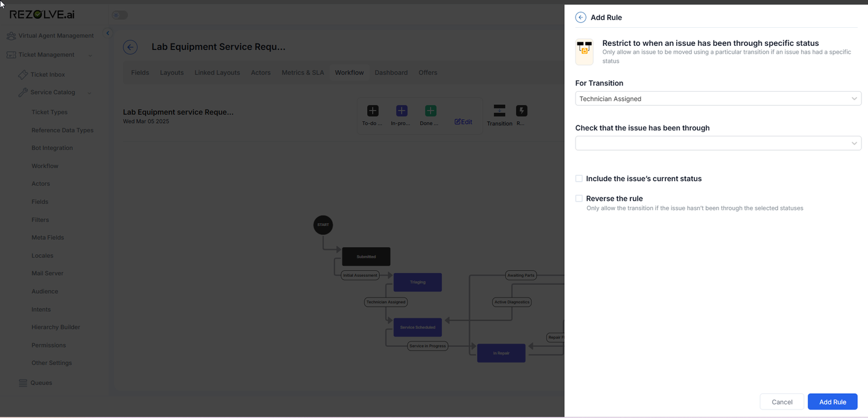Click the Technician Assigned transition label in the diagram
Viewport: 868px width, 418px height.
pyautogui.click(x=386, y=302)
